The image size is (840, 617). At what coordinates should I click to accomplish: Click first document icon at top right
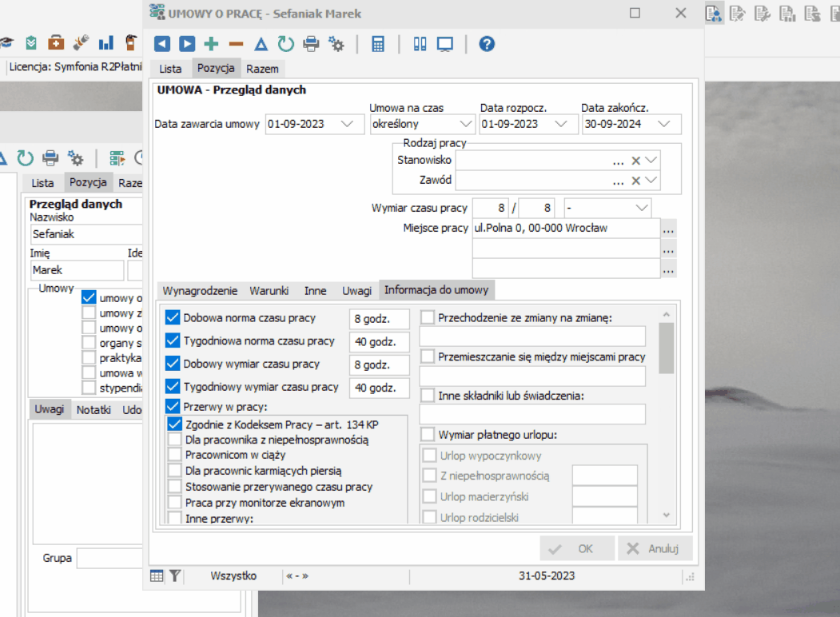point(713,14)
